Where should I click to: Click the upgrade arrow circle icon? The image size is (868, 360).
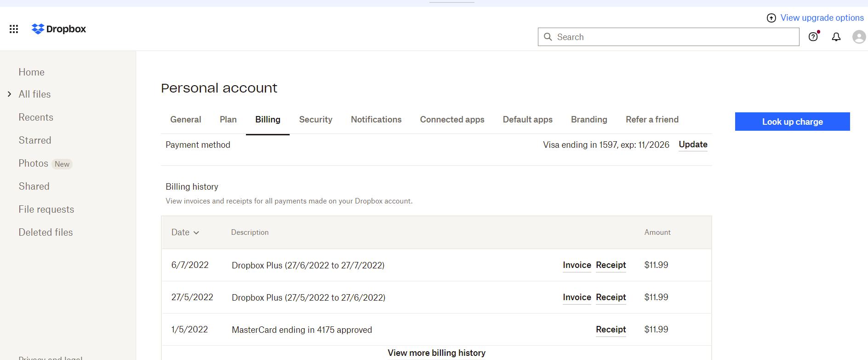771,18
